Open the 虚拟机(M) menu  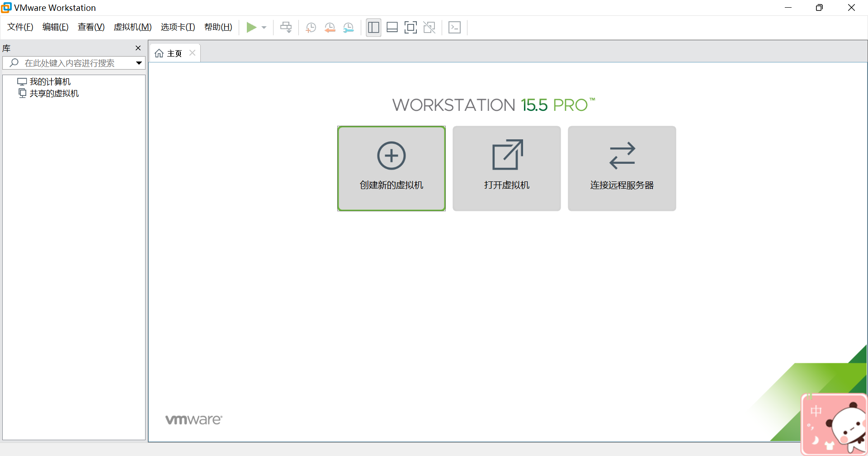click(x=132, y=27)
